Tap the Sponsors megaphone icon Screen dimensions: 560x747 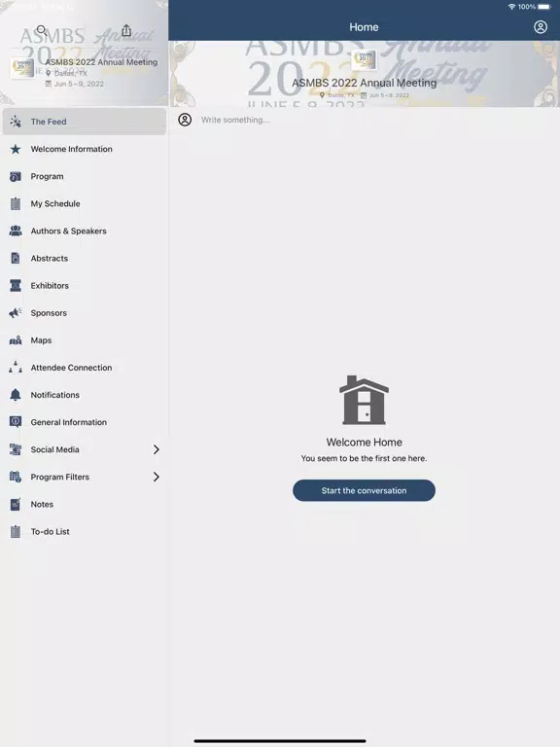[16, 313]
